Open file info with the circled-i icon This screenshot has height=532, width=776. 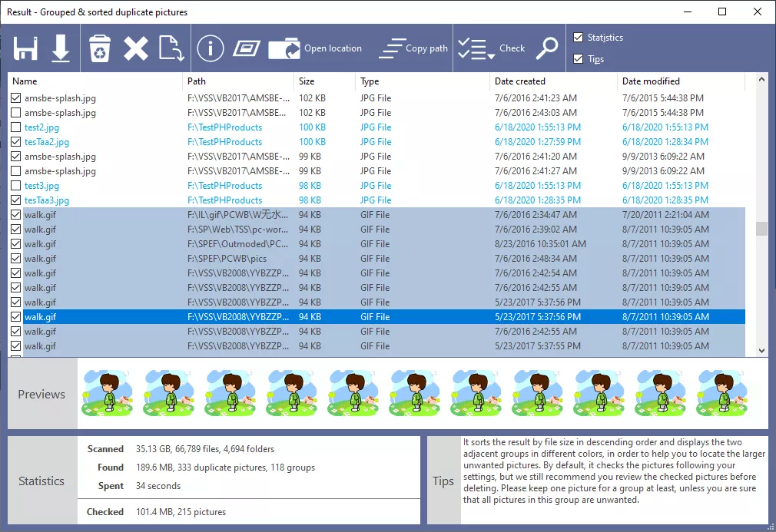pos(210,48)
